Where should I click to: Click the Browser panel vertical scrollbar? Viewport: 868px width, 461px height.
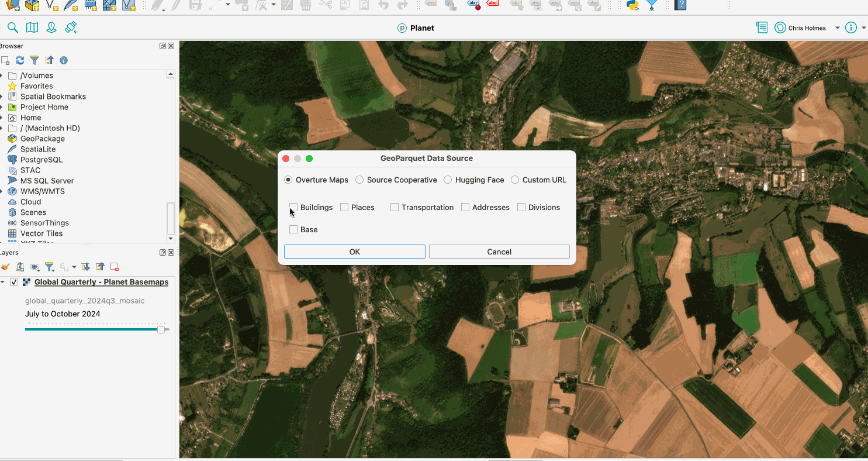(x=171, y=218)
